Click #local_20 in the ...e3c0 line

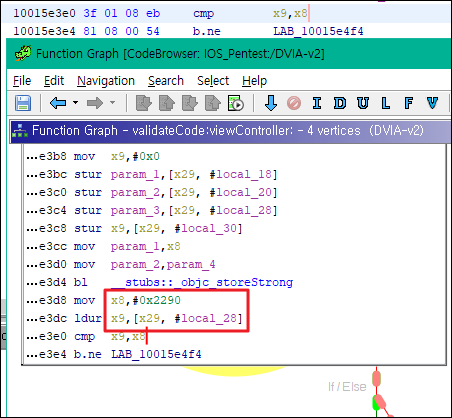click(x=242, y=192)
